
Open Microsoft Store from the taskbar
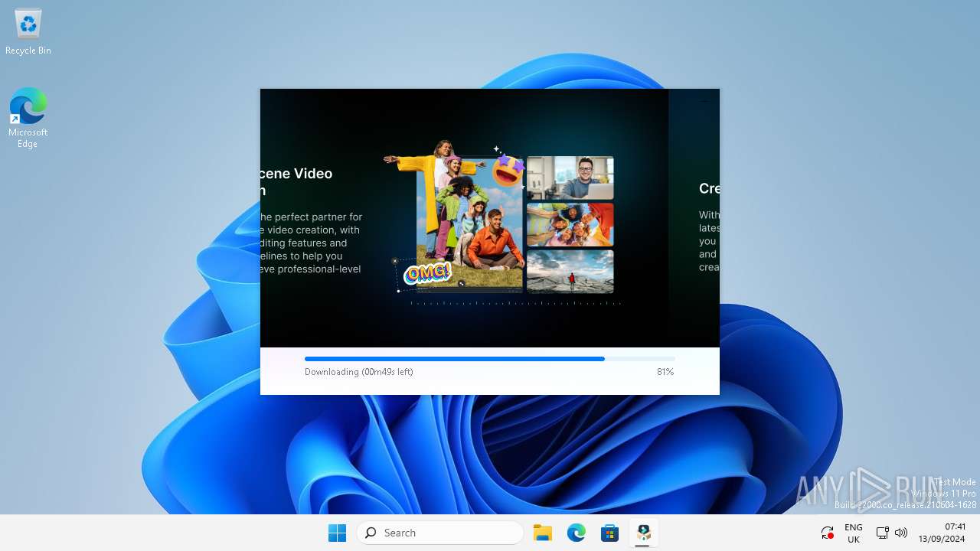pyautogui.click(x=610, y=533)
